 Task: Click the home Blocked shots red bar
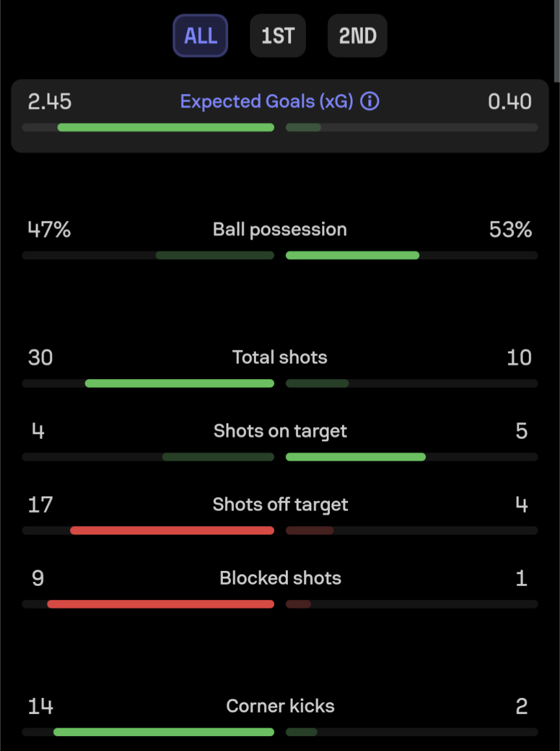[161, 604]
